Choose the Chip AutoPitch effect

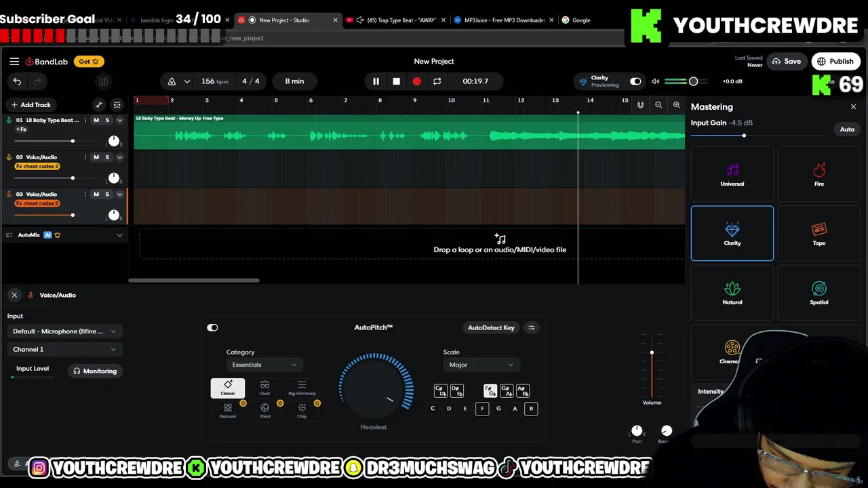click(x=302, y=411)
